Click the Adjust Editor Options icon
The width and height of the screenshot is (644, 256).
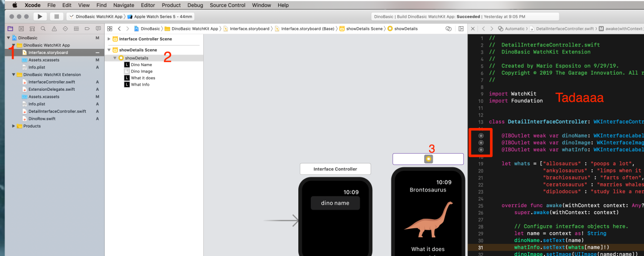(x=448, y=29)
